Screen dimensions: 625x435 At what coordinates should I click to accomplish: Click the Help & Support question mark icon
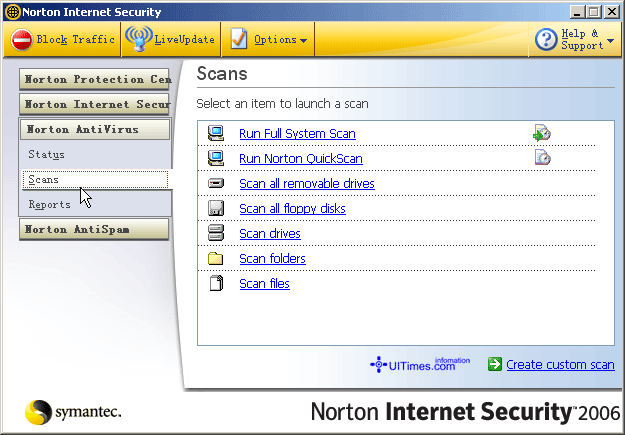pyautogui.click(x=546, y=39)
